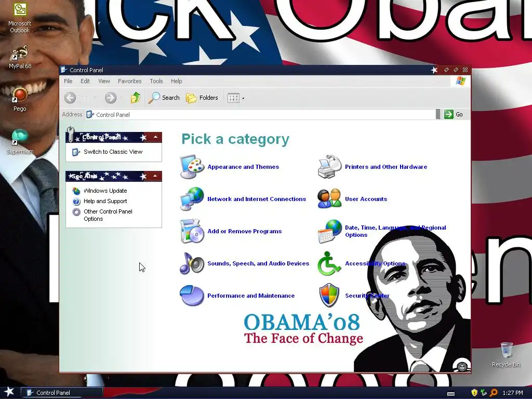Click inside the Address bar field

(x=260, y=115)
